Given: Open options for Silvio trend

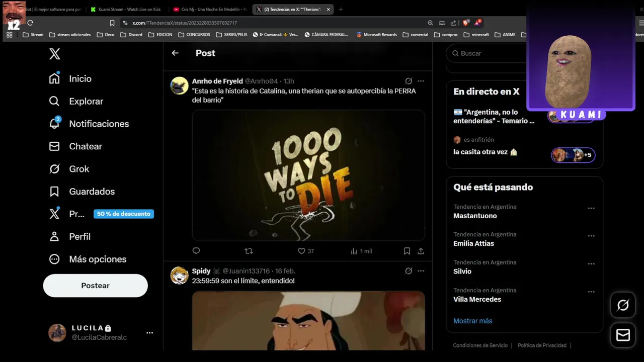Looking at the screenshot, I should 591,263.
